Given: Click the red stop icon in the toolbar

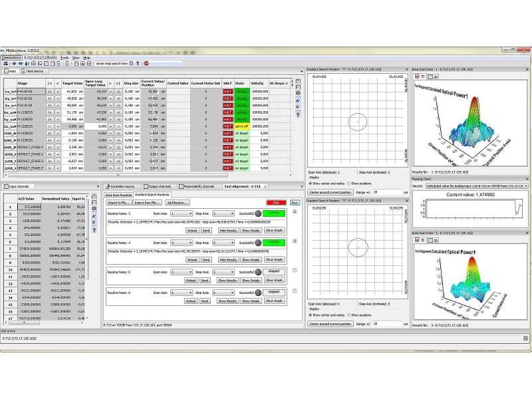Looking at the screenshot, I should coord(146,63).
